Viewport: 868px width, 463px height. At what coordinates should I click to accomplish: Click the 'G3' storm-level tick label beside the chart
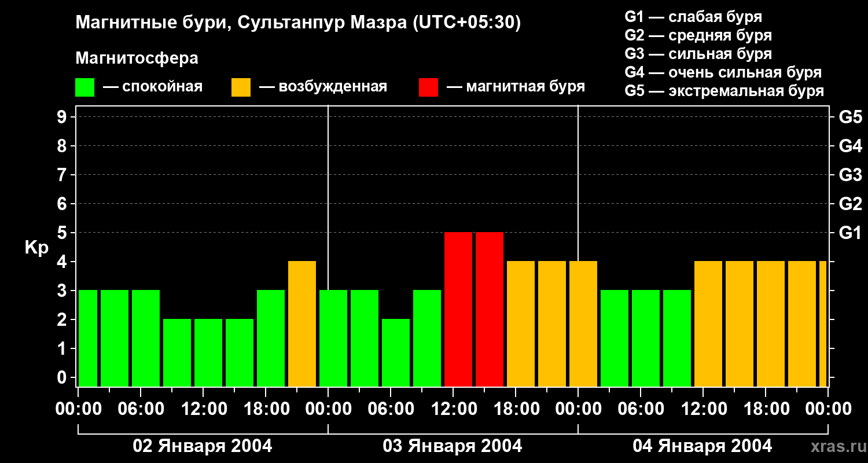pyautogui.click(x=850, y=175)
